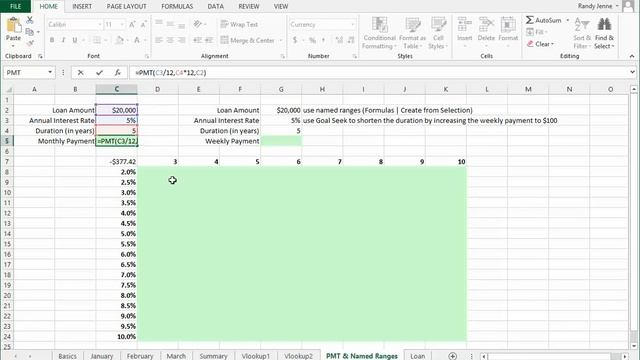Add a new sheet with plus button
Screen dimensions: 640x360
[x=452, y=356]
